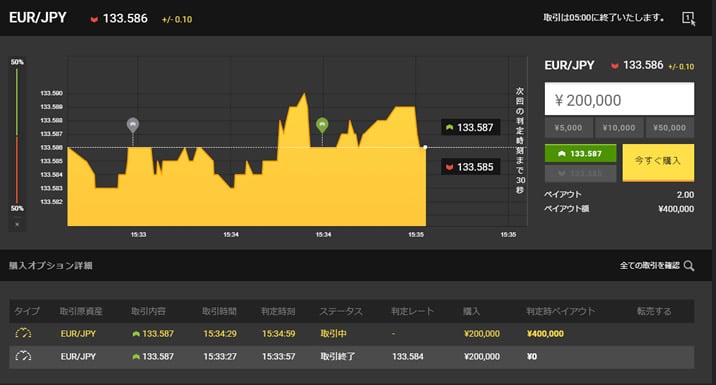
Task: Click the red down arrow beside the header rate
Action: tap(94, 20)
